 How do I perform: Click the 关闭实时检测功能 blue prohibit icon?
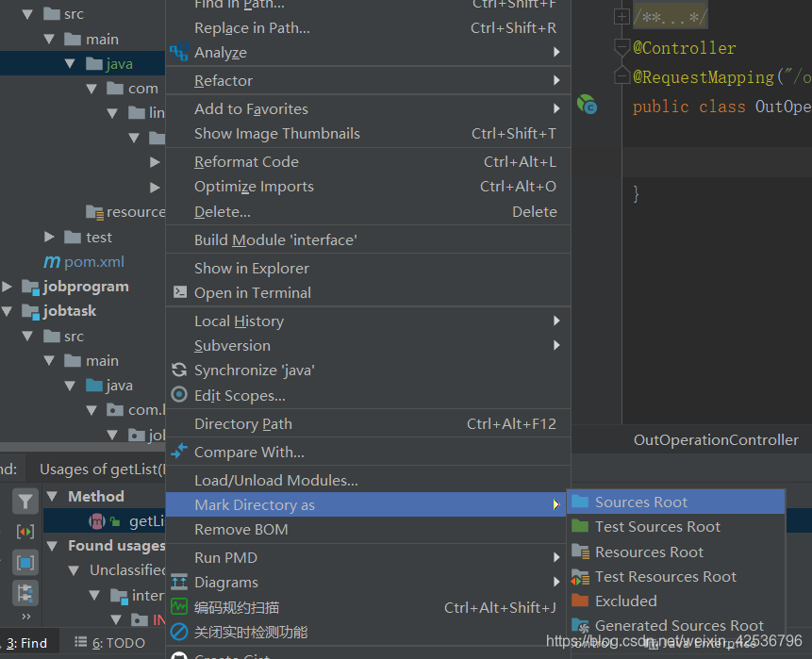(179, 632)
